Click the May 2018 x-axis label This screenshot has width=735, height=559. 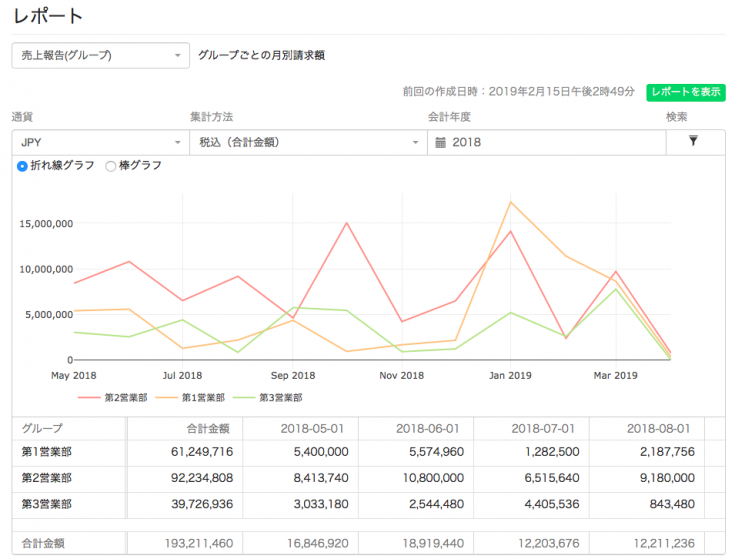[74, 376]
